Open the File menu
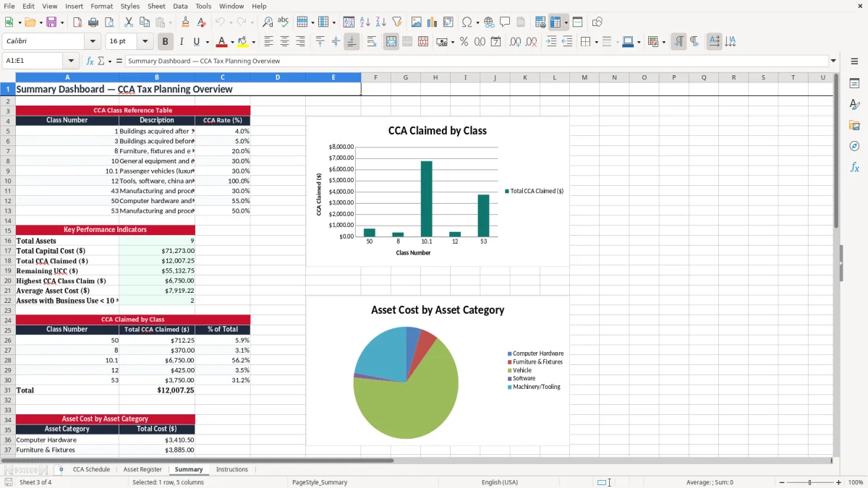Image resolution: width=868 pixels, height=488 pixels. click(x=9, y=6)
